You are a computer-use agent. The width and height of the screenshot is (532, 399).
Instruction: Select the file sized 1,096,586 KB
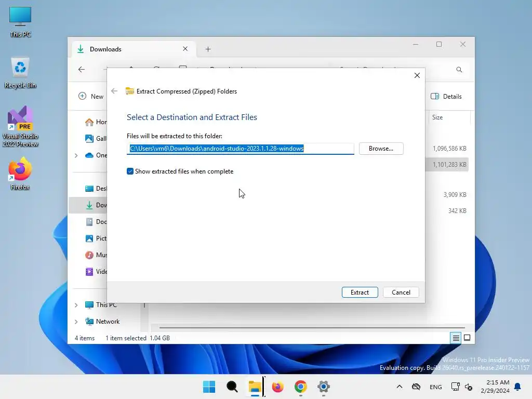pos(449,148)
